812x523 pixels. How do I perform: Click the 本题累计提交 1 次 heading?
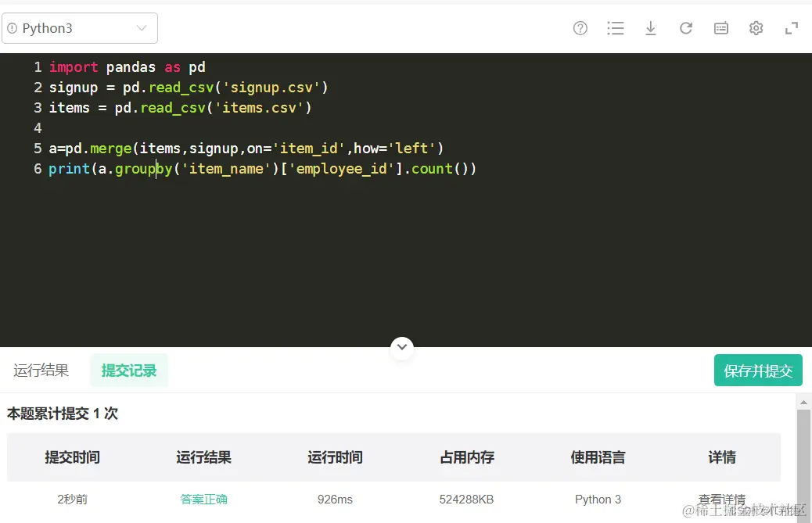click(63, 414)
